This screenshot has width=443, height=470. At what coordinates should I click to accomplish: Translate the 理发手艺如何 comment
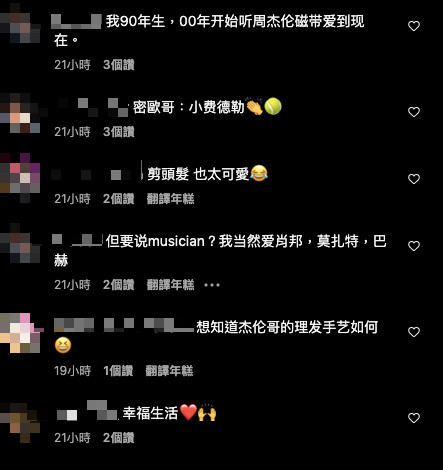(x=169, y=371)
